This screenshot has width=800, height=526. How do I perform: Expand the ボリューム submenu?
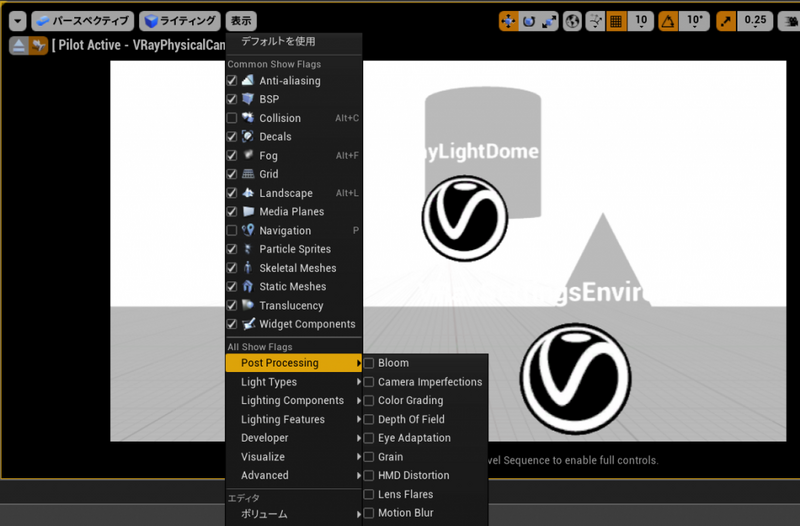click(x=294, y=514)
